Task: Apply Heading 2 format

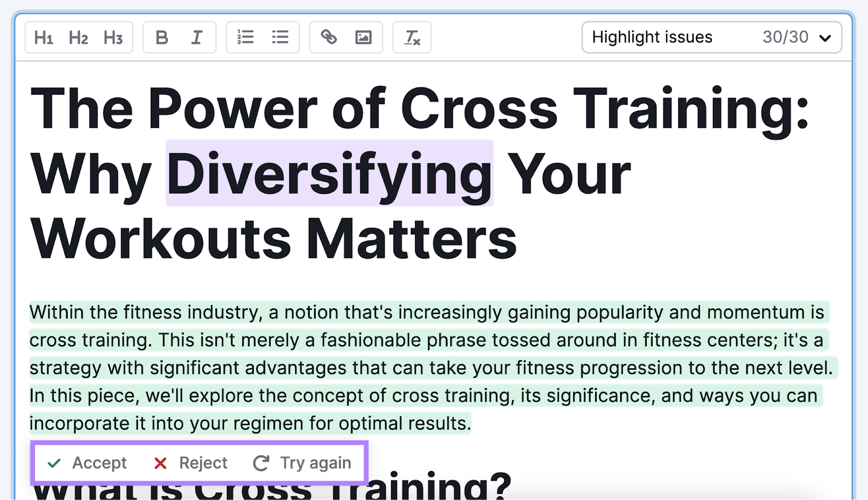Action: pos(79,37)
